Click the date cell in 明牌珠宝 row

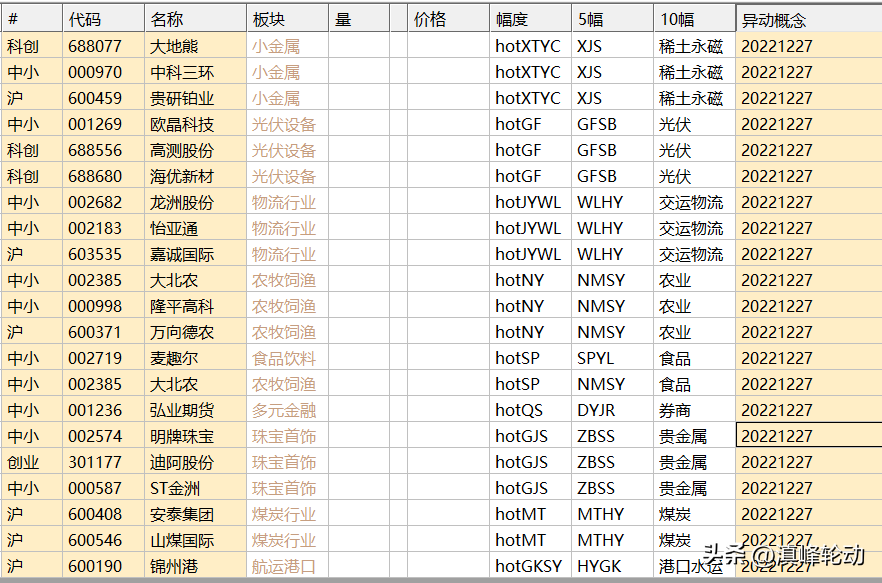[809, 436]
